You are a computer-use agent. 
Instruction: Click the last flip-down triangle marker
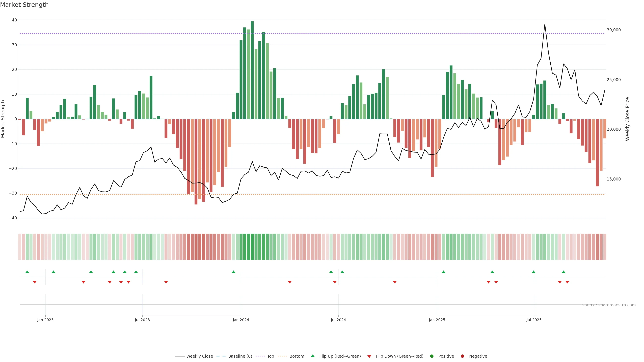coord(567,282)
